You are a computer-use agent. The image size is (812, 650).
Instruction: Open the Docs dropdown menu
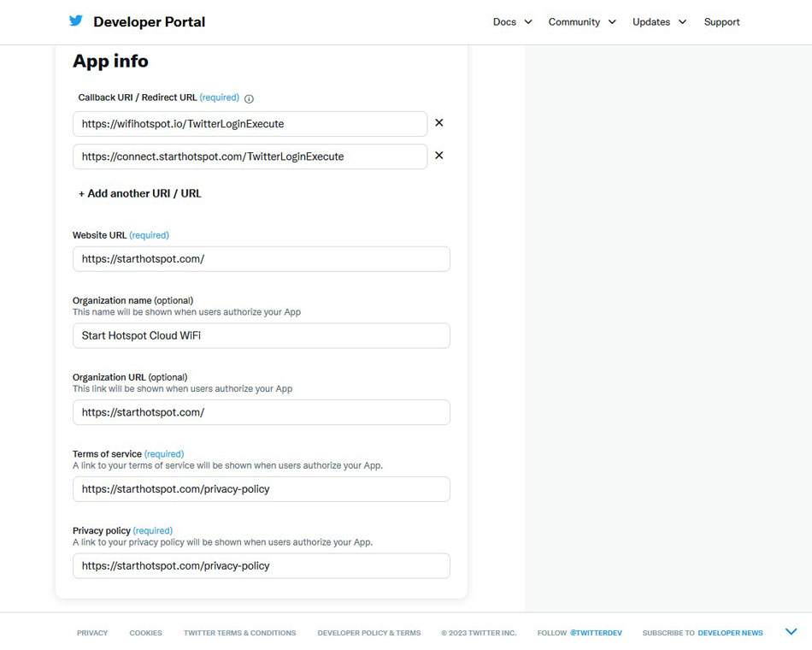tap(512, 22)
